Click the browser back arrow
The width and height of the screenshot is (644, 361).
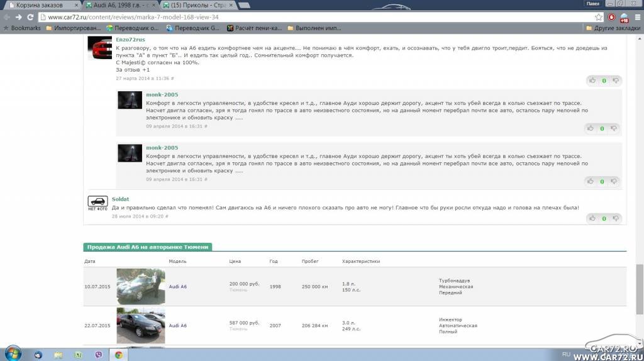coord(7,17)
